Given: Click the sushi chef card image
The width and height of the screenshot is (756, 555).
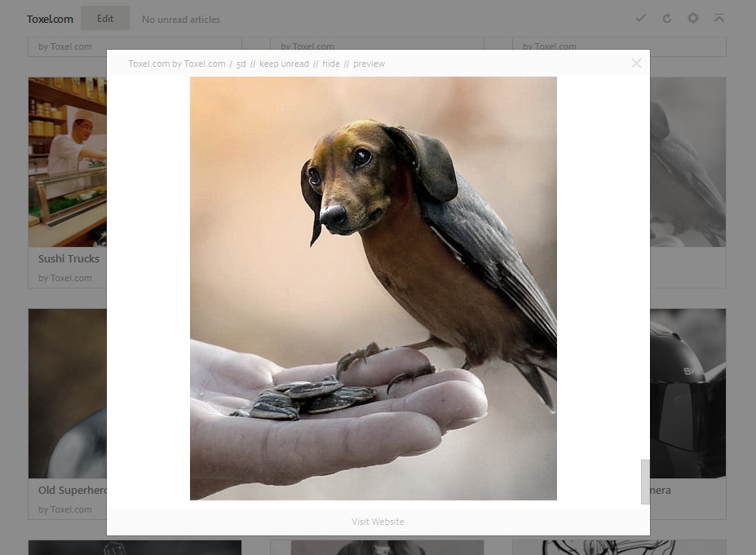Looking at the screenshot, I should (65, 162).
